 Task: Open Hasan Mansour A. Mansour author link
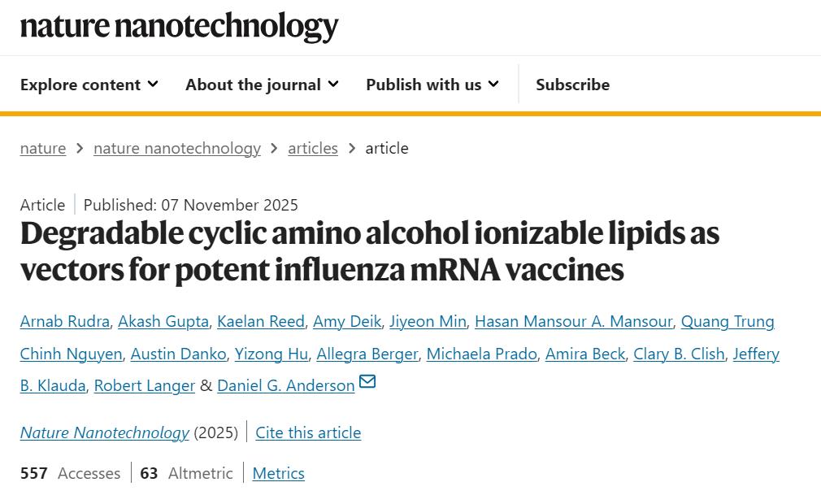573,321
